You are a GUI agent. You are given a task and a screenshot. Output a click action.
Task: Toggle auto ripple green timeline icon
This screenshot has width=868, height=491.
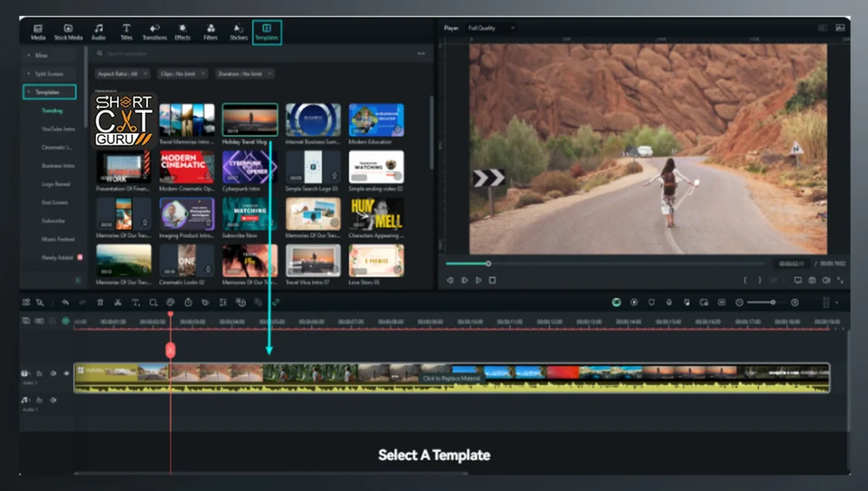[65, 321]
